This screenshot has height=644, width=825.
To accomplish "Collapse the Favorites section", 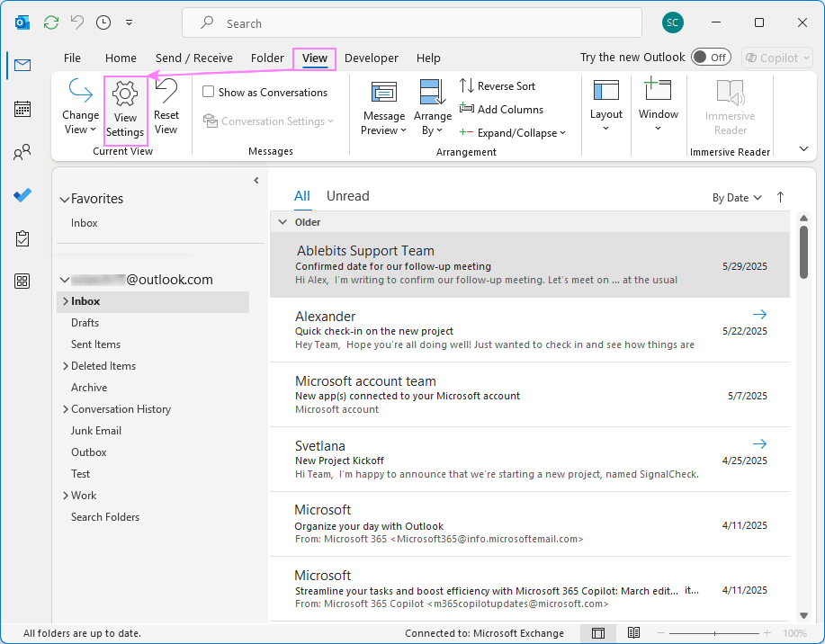I will pyautogui.click(x=65, y=200).
